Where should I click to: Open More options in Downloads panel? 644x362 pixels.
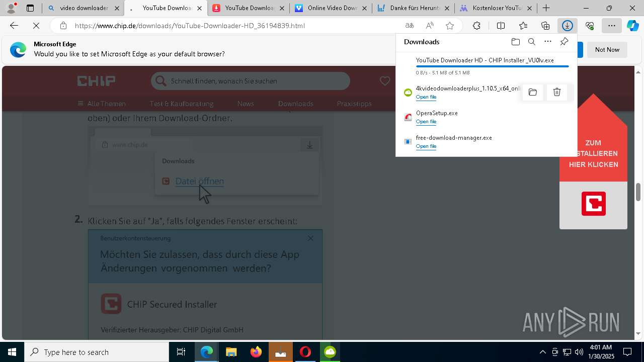548,42
